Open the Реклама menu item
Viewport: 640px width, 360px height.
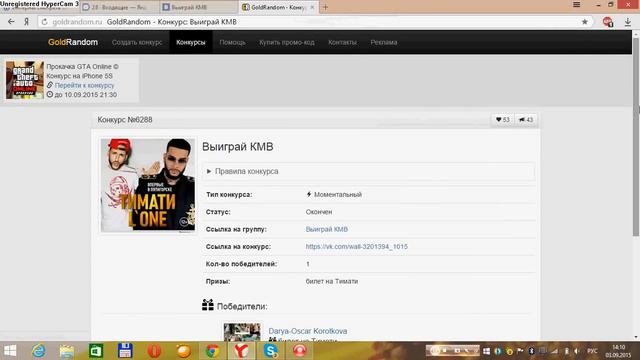[384, 42]
